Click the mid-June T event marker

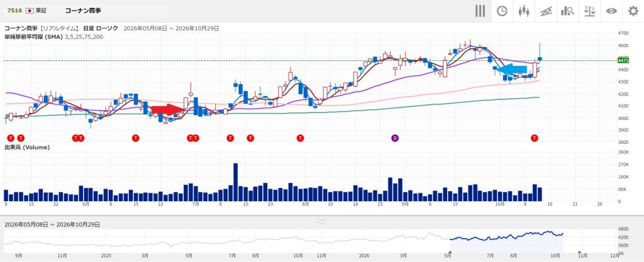136,138
